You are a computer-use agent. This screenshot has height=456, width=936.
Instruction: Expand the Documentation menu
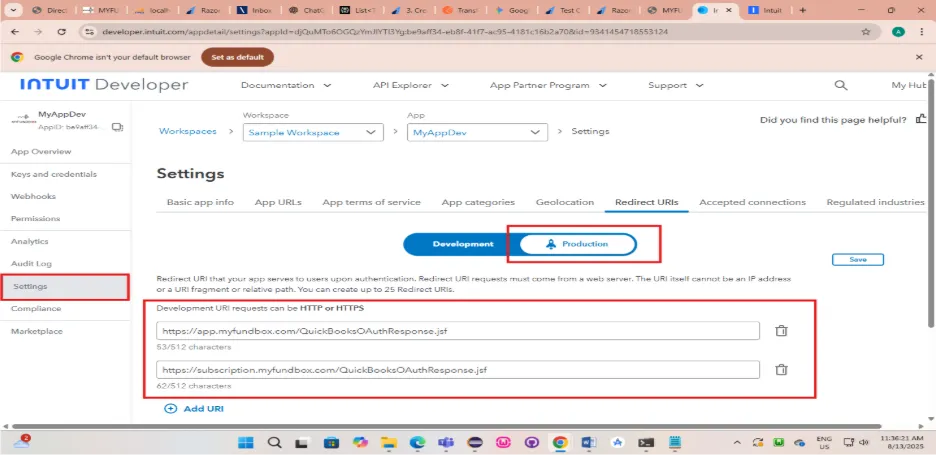[x=286, y=85]
